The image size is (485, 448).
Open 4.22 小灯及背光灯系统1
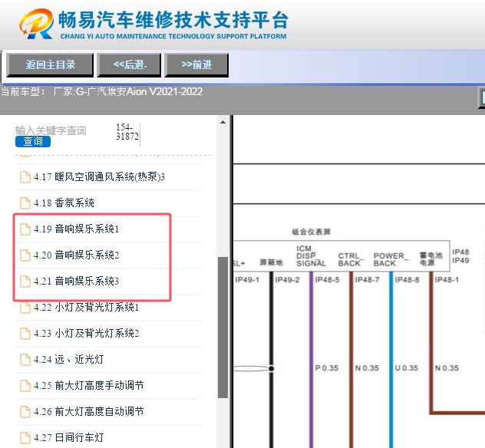(86, 308)
